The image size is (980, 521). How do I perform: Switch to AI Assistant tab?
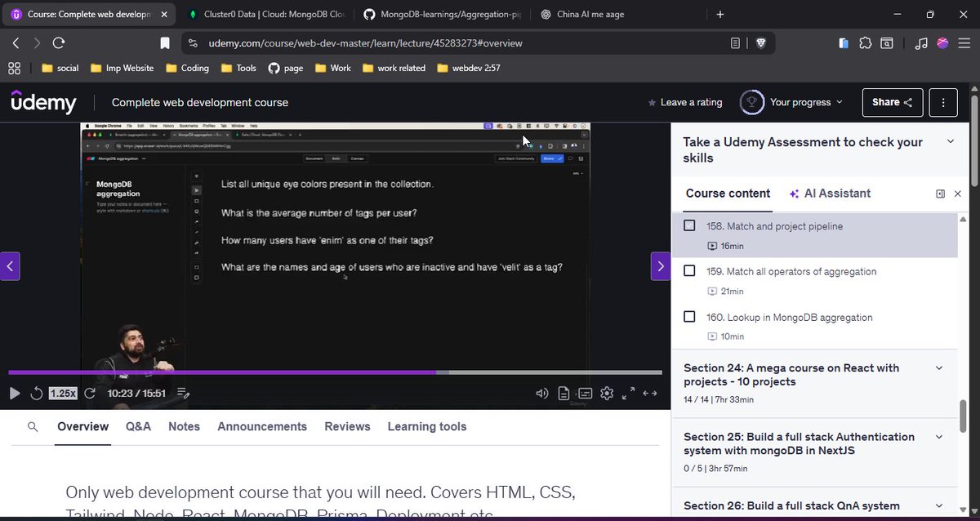point(831,194)
